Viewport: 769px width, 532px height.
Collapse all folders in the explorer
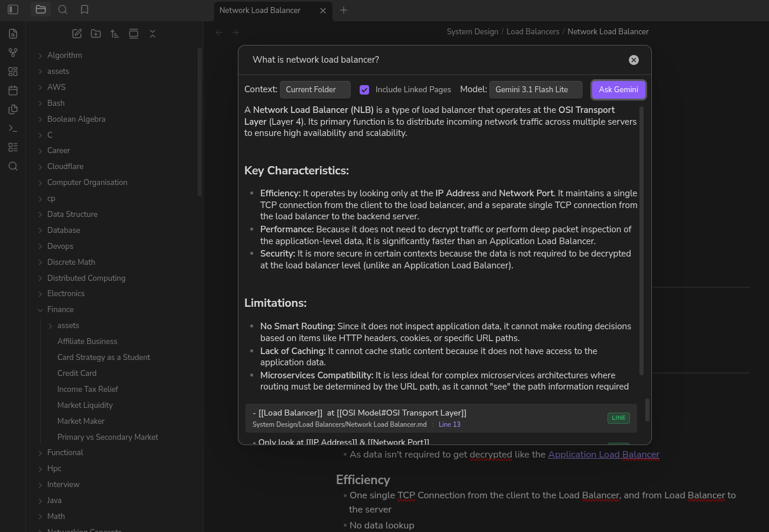tap(153, 34)
